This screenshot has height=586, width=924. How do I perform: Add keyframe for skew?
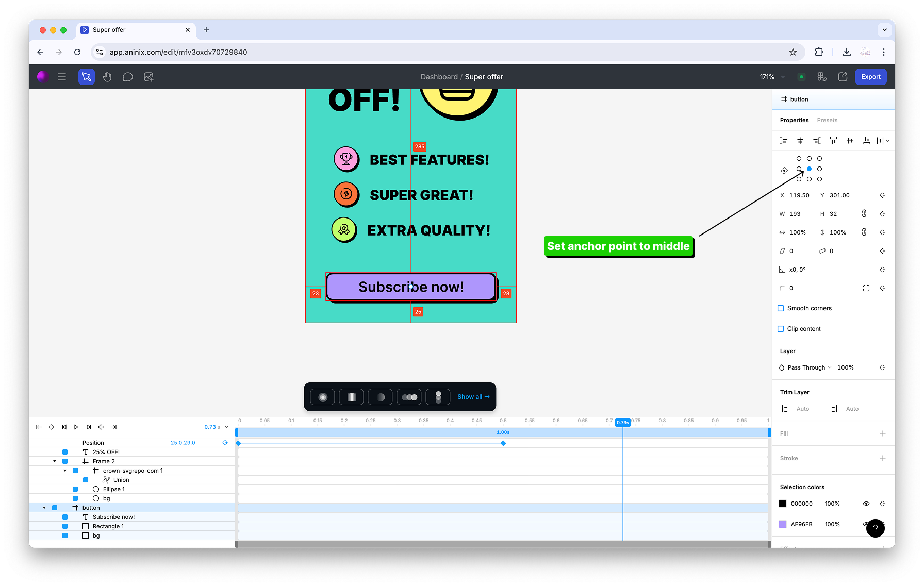coord(883,251)
